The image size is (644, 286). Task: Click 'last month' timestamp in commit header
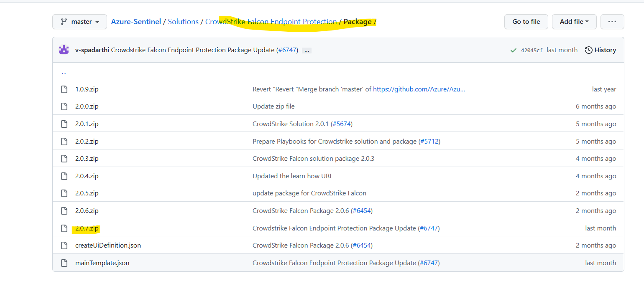coord(562,50)
